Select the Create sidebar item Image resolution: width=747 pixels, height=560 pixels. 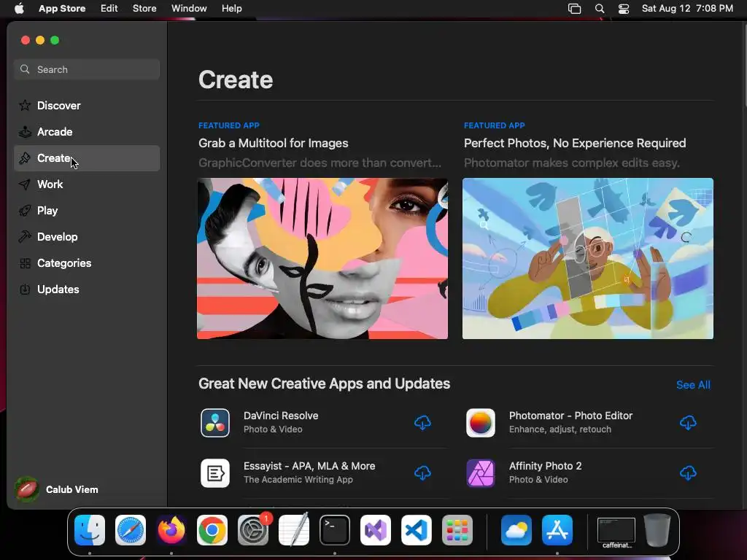pyautogui.click(x=87, y=158)
